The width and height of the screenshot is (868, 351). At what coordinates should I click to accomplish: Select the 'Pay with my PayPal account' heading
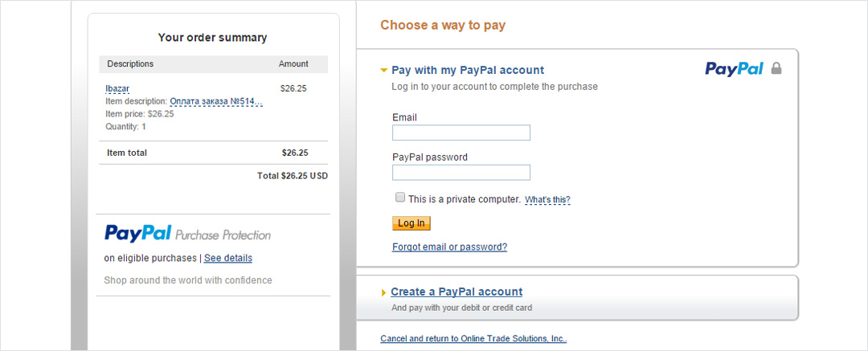(x=468, y=71)
